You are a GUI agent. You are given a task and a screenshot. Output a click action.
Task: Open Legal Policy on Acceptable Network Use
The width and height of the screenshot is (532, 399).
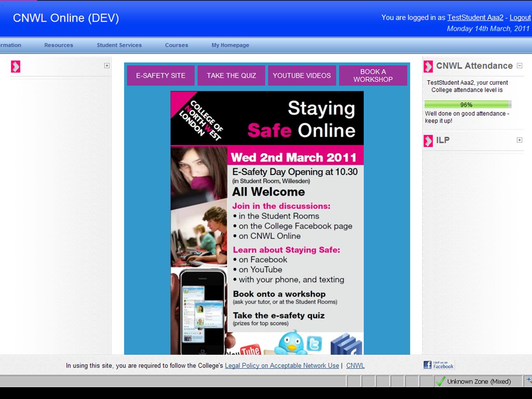(282, 365)
